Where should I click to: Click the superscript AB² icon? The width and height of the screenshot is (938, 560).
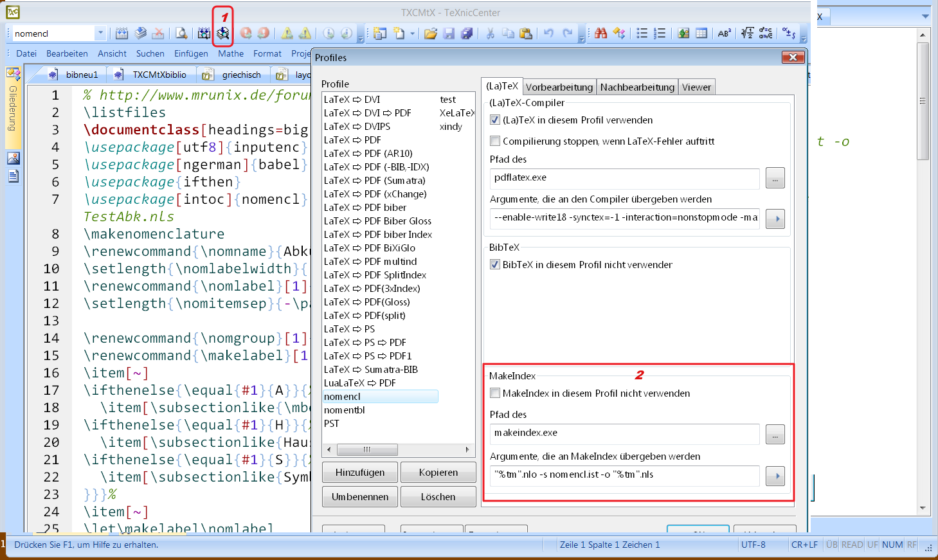point(724,33)
